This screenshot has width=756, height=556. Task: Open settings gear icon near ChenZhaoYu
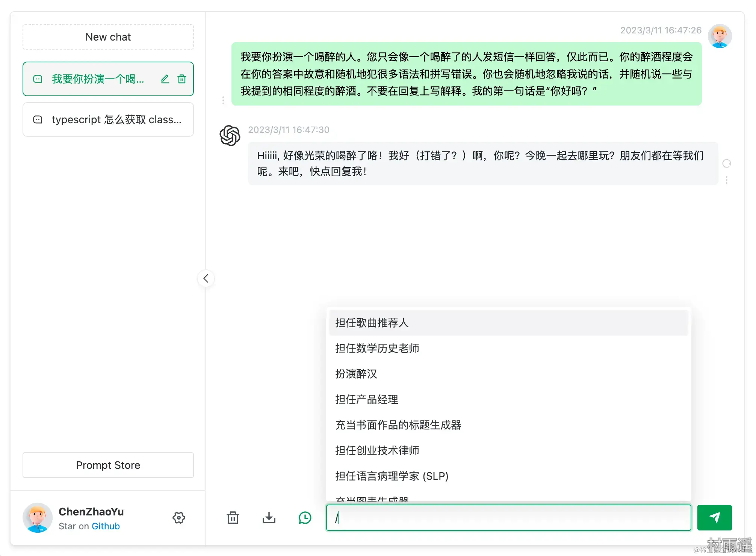click(179, 518)
